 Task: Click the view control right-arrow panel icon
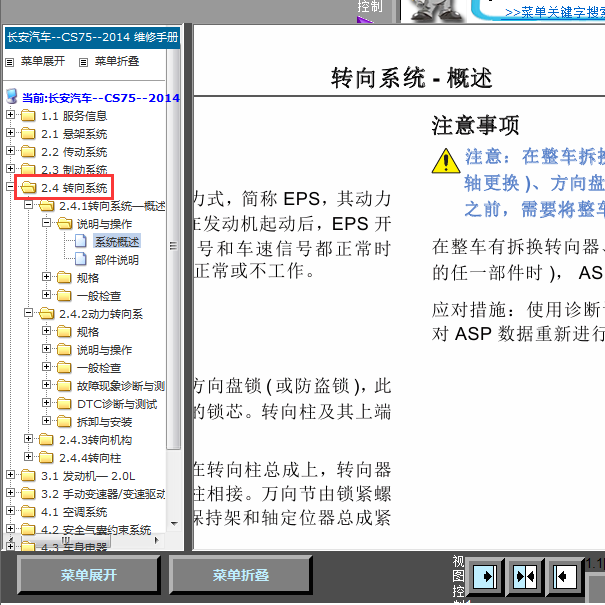[x=485, y=577]
